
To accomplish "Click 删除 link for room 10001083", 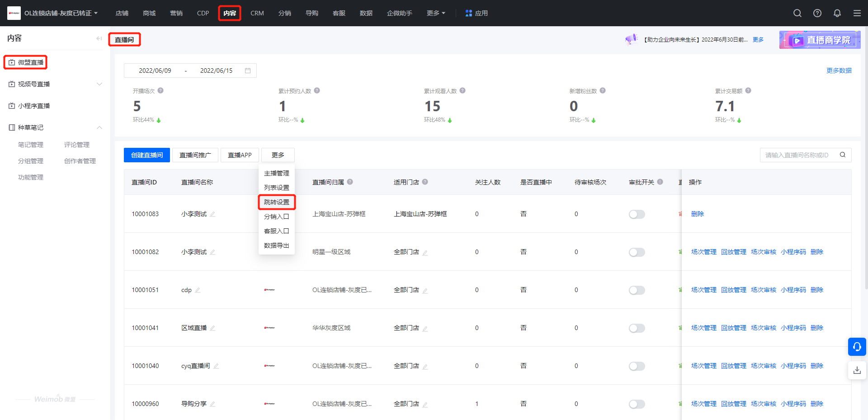I will [x=698, y=214].
